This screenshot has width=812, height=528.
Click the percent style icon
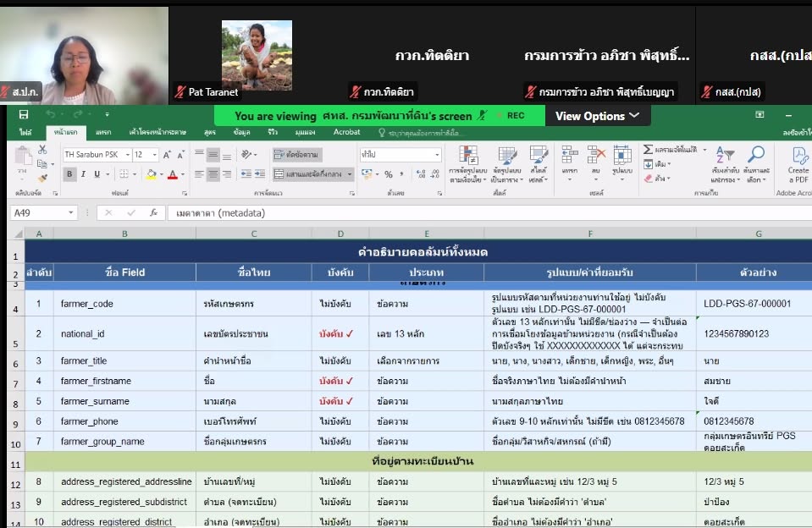coord(389,174)
